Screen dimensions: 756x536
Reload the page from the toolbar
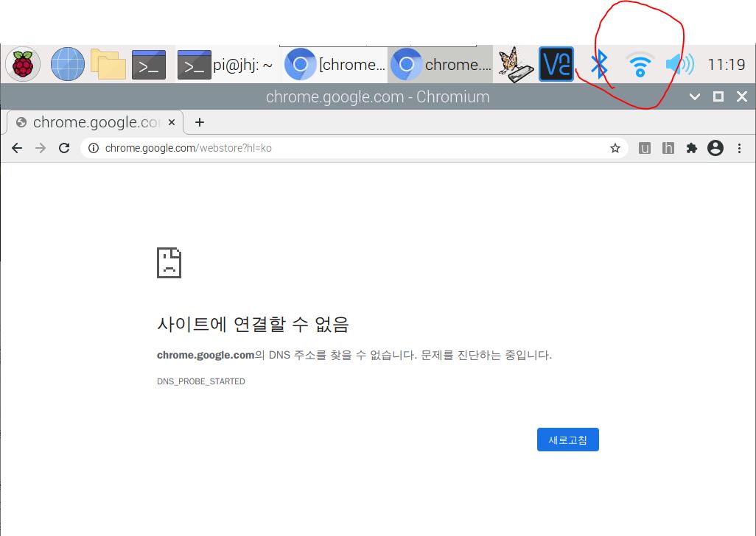pyautogui.click(x=64, y=148)
